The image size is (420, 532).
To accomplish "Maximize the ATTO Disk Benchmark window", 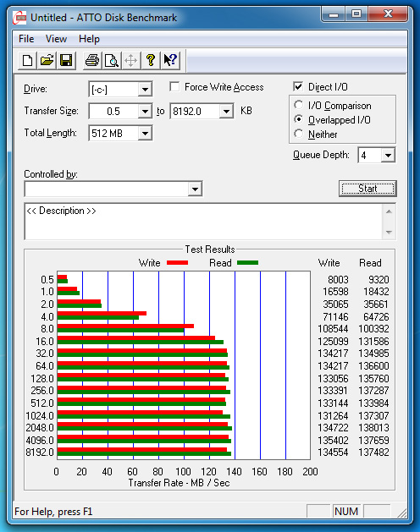I will (x=356, y=14).
